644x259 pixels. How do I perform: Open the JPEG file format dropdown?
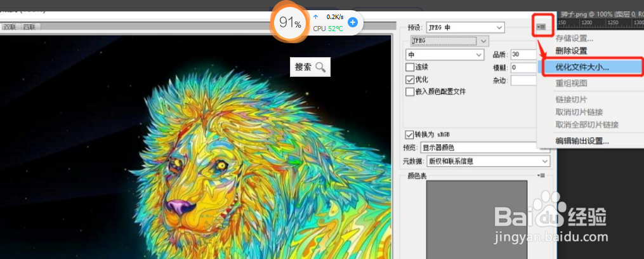pyautogui.click(x=450, y=41)
